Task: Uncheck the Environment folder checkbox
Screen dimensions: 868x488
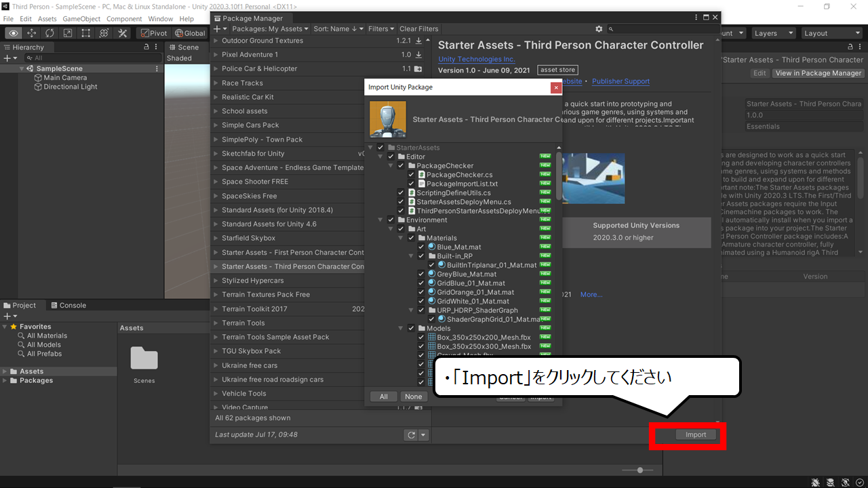Action: point(391,220)
